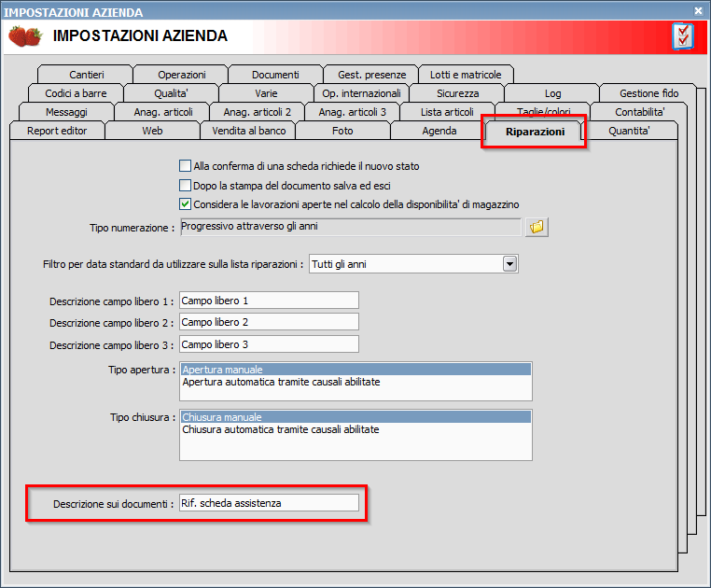Uncheck 'Considera le lavorazioni aperte' checkbox
Image resolution: width=711 pixels, height=588 pixels.
coord(185,204)
